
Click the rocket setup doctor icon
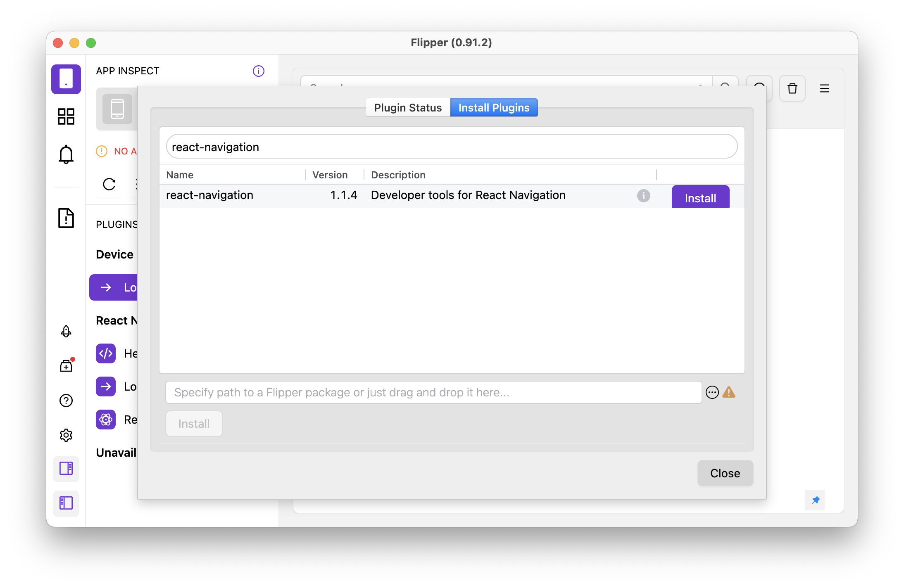[x=66, y=331]
